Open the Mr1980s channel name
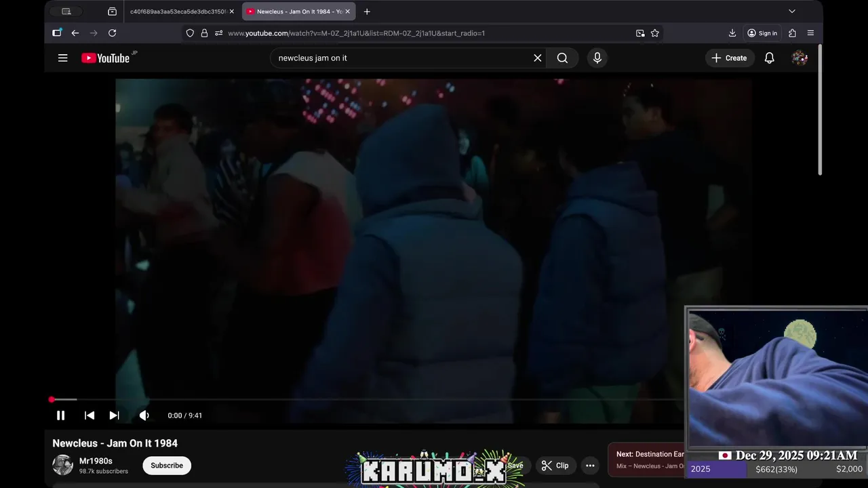The height and width of the screenshot is (488, 868). (x=96, y=461)
